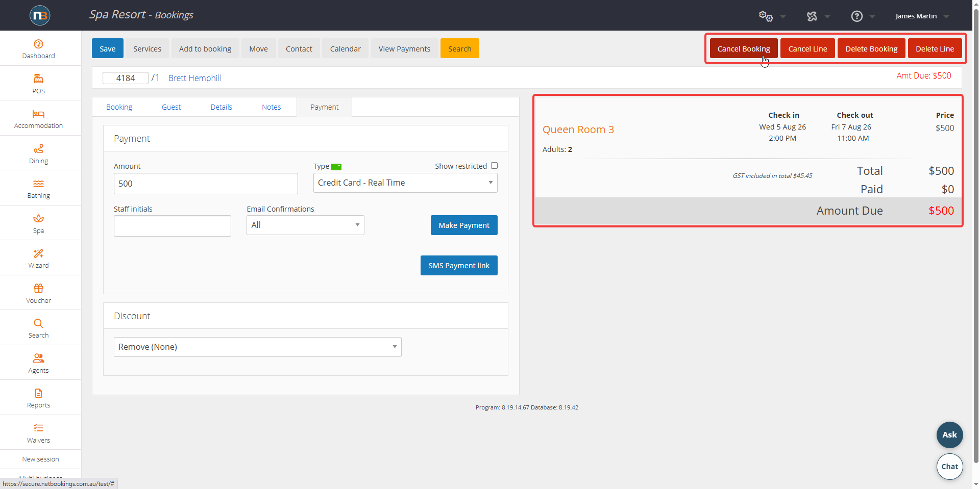Open the Chat bubble
Viewport: 980px width, 489px height.
(949, 467)
